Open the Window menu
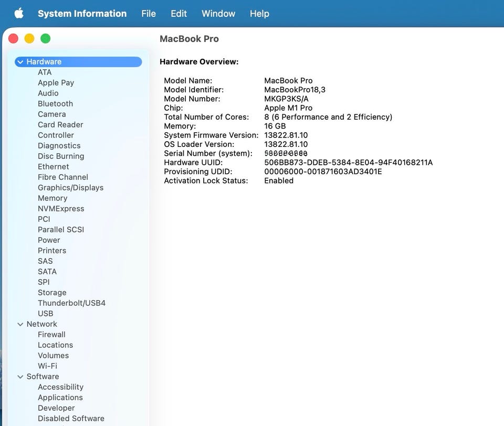 click(x=218, y=14)
